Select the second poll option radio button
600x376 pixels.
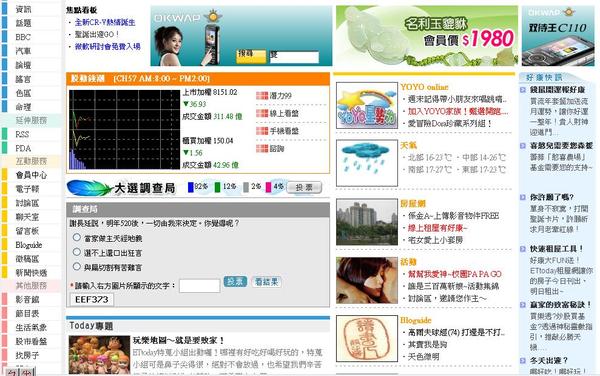click(x=77, y=252)
